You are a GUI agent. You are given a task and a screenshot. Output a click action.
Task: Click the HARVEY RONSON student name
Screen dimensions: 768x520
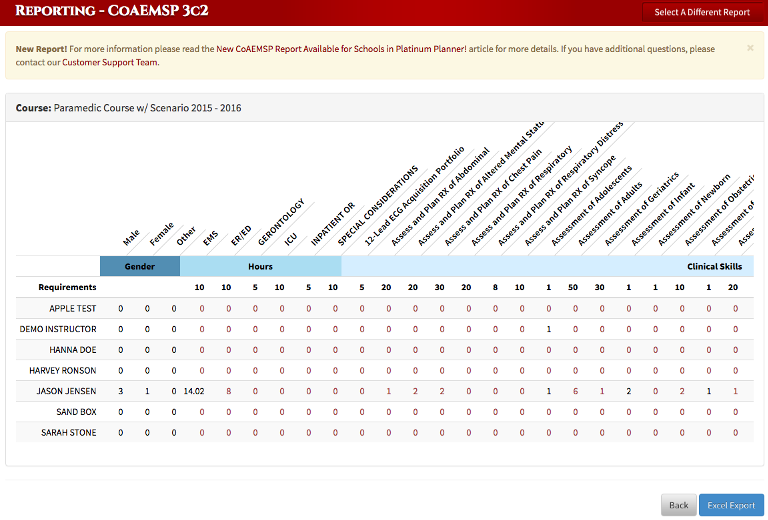click(x=63, y=371)
